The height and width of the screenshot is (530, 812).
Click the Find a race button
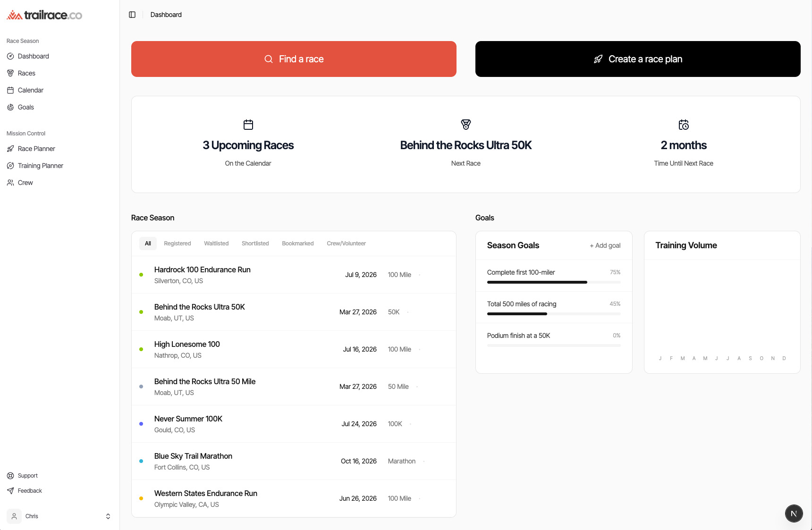[x=294, y=59]
